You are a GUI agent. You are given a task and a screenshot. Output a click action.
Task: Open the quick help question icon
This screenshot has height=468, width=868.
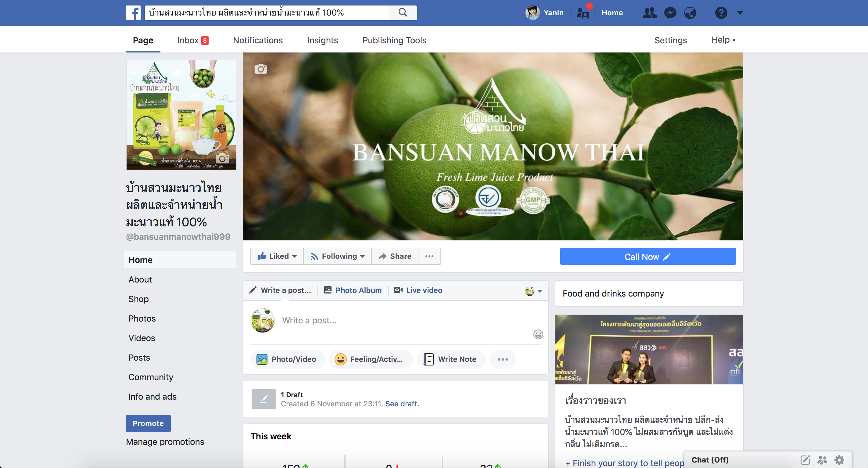coord(721,13)
